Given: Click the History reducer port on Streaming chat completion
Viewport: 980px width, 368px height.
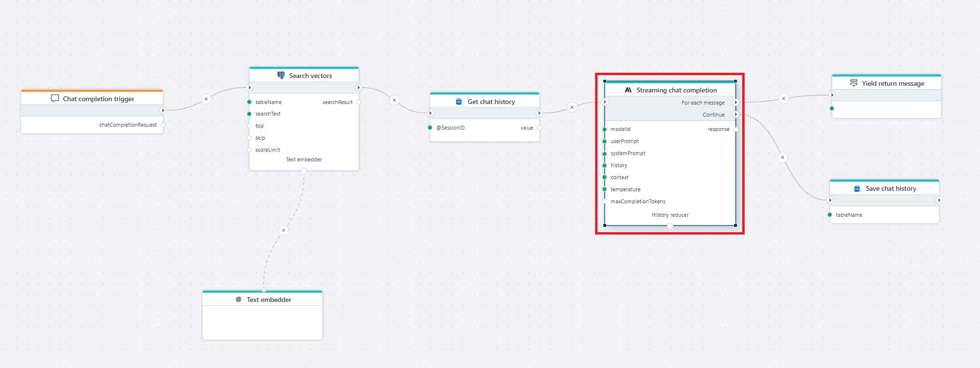Looking at the screenshot, I should coord(670,226).
